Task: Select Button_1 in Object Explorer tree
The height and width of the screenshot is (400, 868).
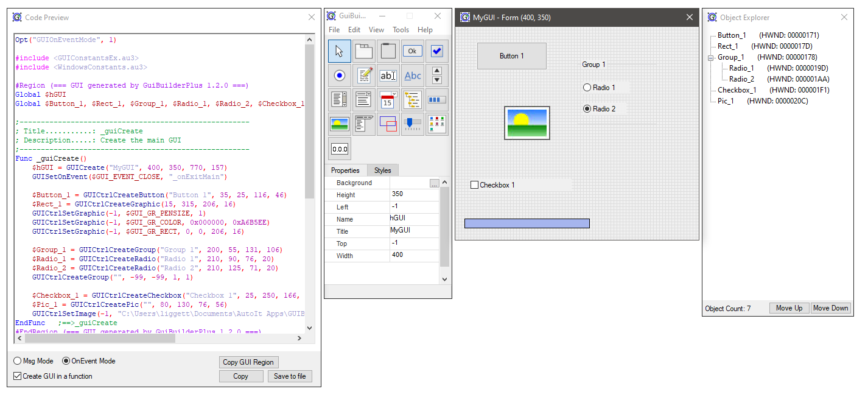Action: (x=732, y=35)
